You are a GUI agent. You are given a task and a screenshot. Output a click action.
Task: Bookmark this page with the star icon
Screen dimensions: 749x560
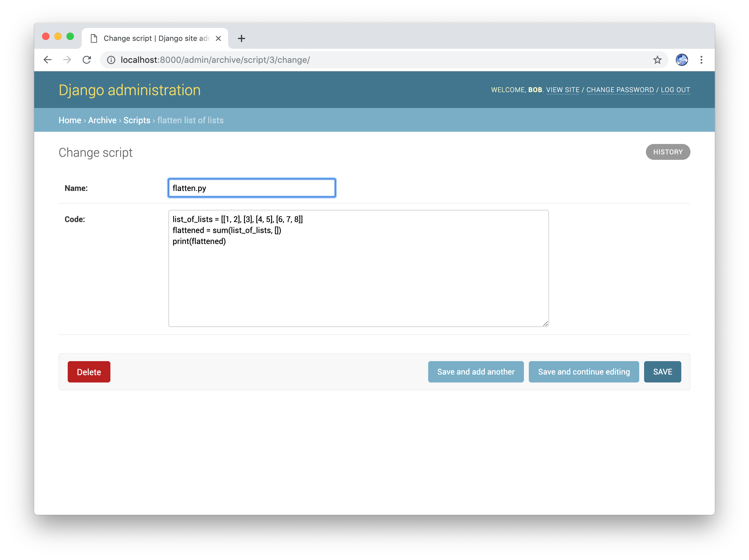click(657, 60)
